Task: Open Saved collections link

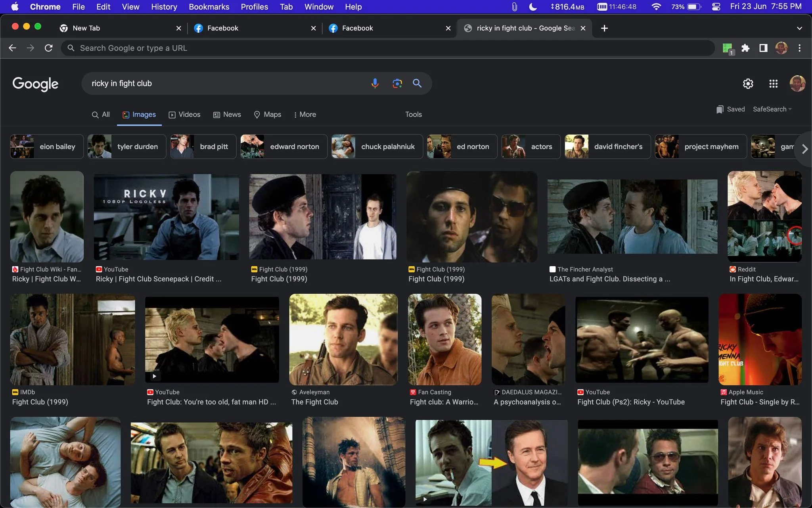Action: click(x=730, y=109)
